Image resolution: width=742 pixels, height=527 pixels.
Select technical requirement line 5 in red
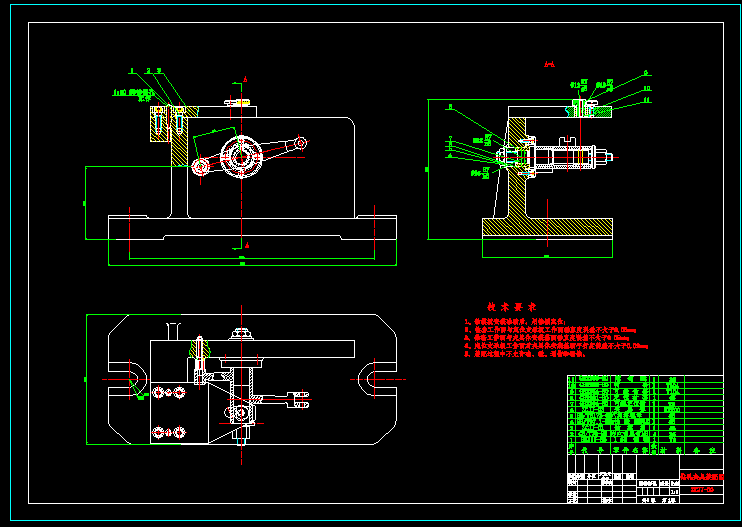click(524, 354)
